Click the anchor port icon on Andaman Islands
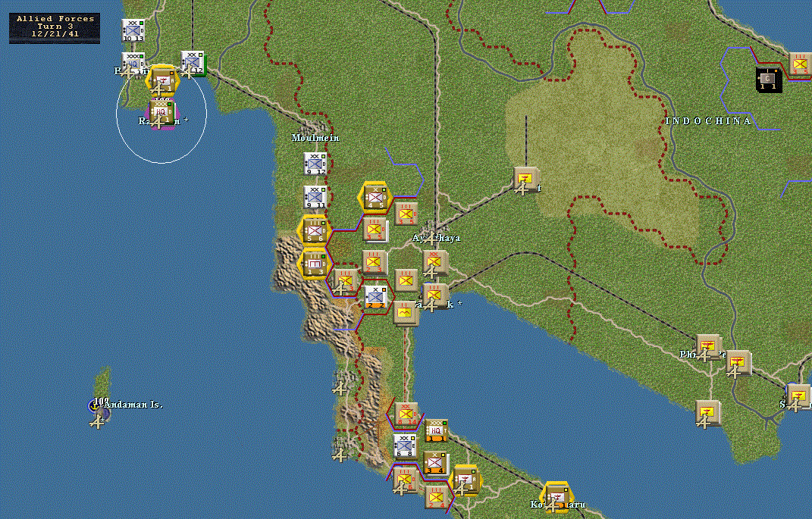This screenshot has height=519, width=812. pos(94,406)
